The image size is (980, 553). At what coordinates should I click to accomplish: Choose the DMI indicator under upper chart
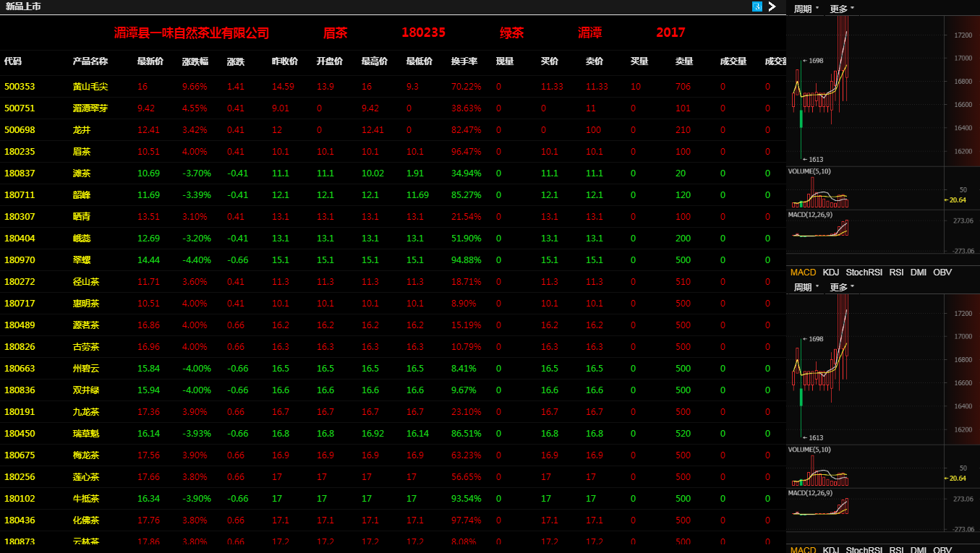pos(919,273)
